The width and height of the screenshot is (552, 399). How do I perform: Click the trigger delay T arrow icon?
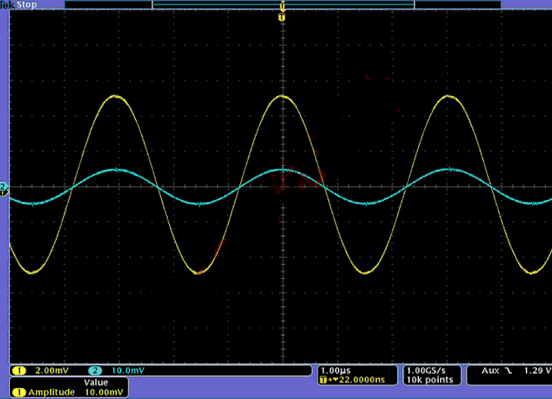coord(329,380)
